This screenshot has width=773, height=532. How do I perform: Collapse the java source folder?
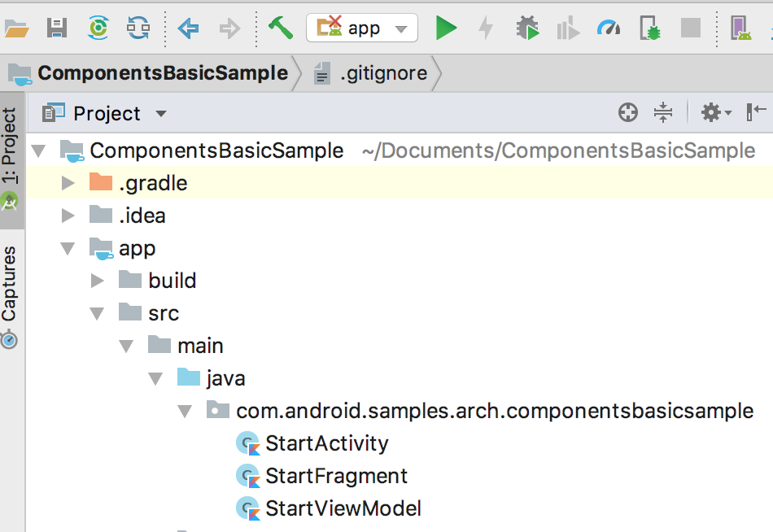pos(155,378)
